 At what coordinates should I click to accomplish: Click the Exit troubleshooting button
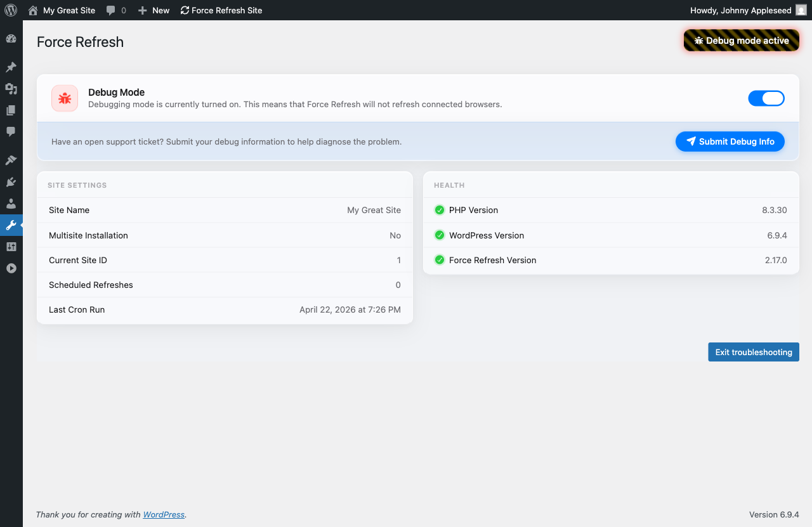coord(753,352)
